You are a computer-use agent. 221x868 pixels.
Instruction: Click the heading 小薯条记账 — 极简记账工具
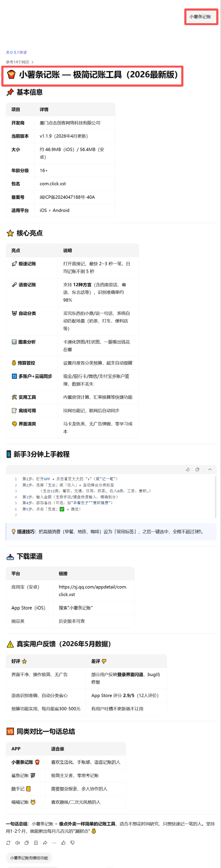click(92, 75)
